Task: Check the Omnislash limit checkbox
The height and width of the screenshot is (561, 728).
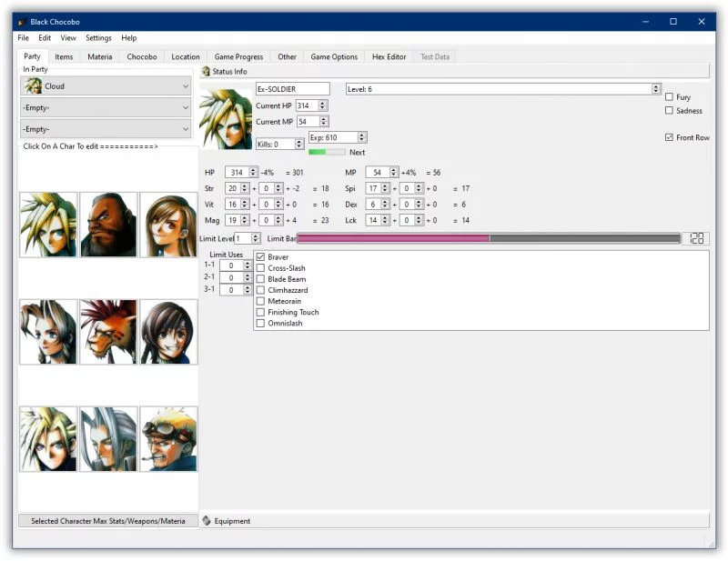Action: [260, 324]
